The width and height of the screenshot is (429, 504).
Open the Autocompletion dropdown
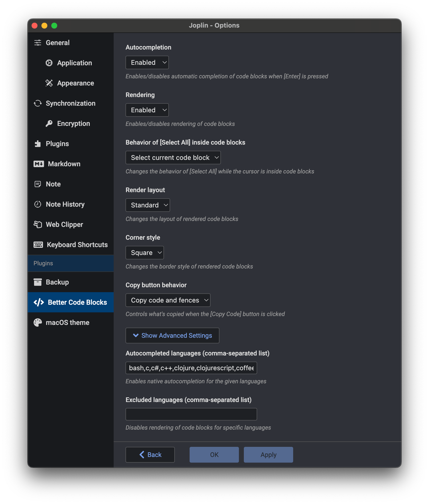147,63
